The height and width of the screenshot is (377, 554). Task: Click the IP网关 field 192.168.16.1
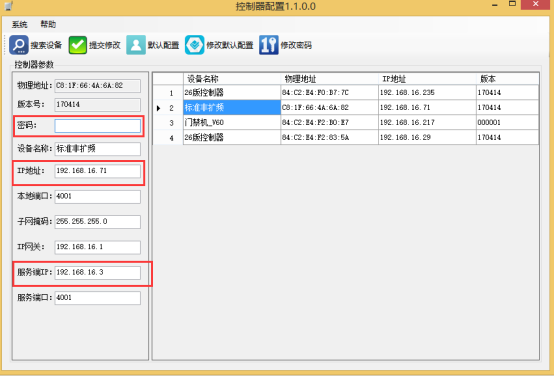(x=98, y=247)
